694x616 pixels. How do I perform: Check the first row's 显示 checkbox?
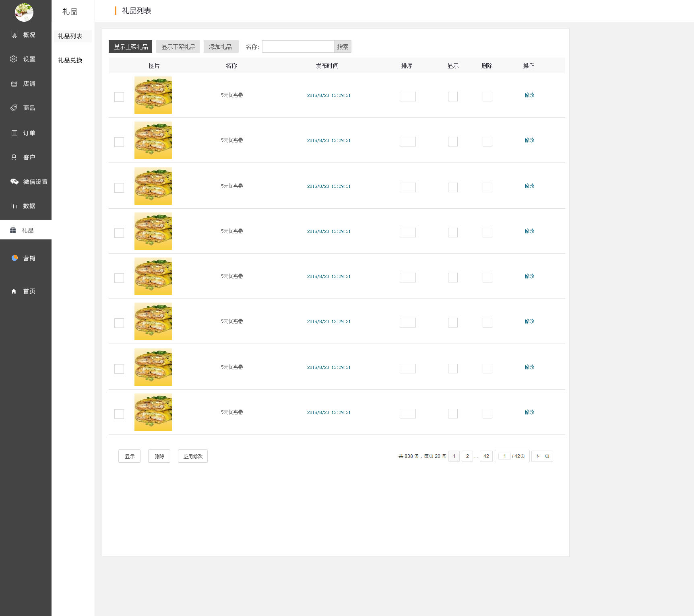point(453,97)
